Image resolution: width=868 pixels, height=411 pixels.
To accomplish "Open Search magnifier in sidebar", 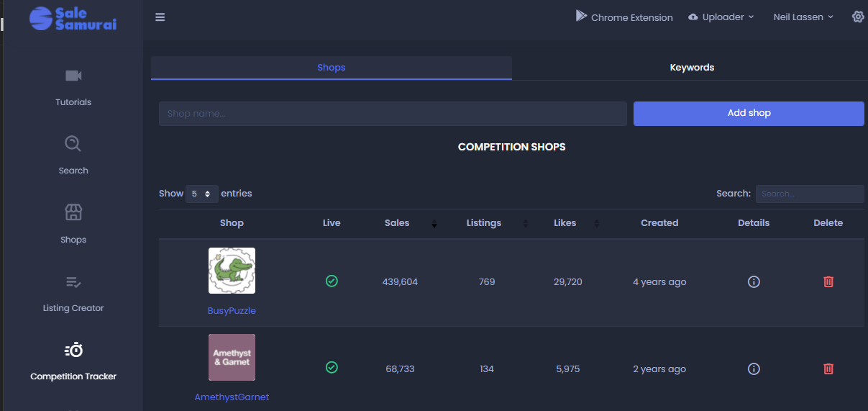I will pos(73,144).
